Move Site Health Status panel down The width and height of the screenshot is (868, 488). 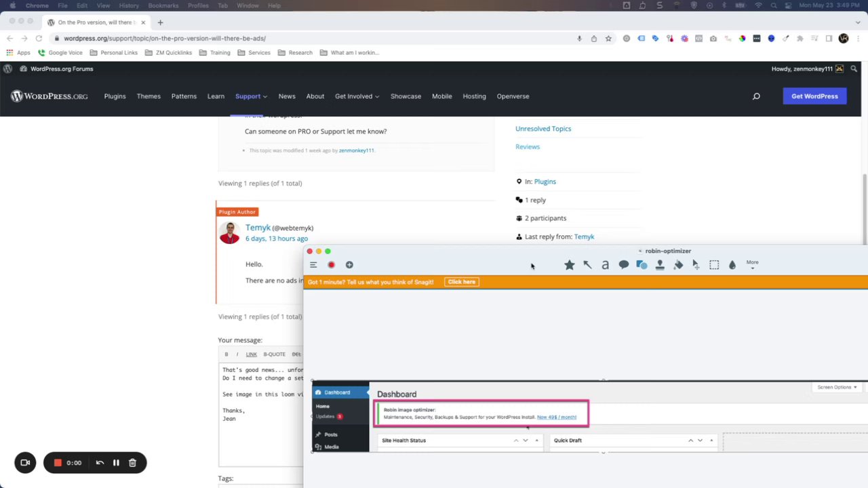pyautogui.click(x=525, y=441)
